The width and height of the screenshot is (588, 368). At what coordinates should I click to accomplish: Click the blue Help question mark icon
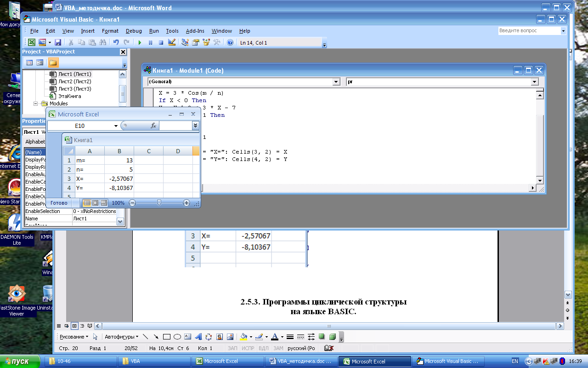pyautogui.click(x=229, y=43)
